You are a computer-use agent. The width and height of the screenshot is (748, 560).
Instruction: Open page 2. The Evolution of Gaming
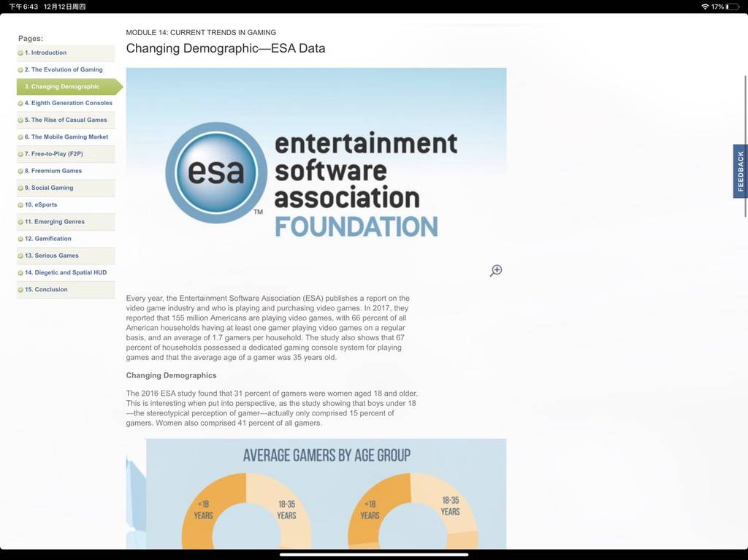[66, 69]
